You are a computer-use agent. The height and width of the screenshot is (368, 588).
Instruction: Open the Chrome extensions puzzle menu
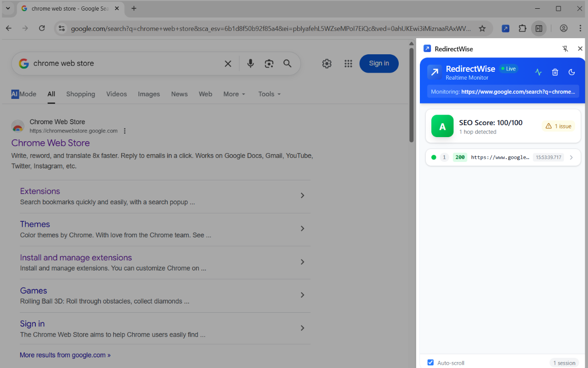522,29
